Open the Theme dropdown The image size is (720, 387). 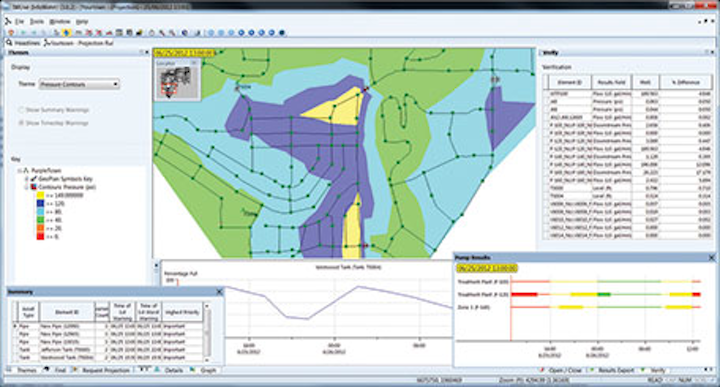pyautogui.click(x=79, y=84)
